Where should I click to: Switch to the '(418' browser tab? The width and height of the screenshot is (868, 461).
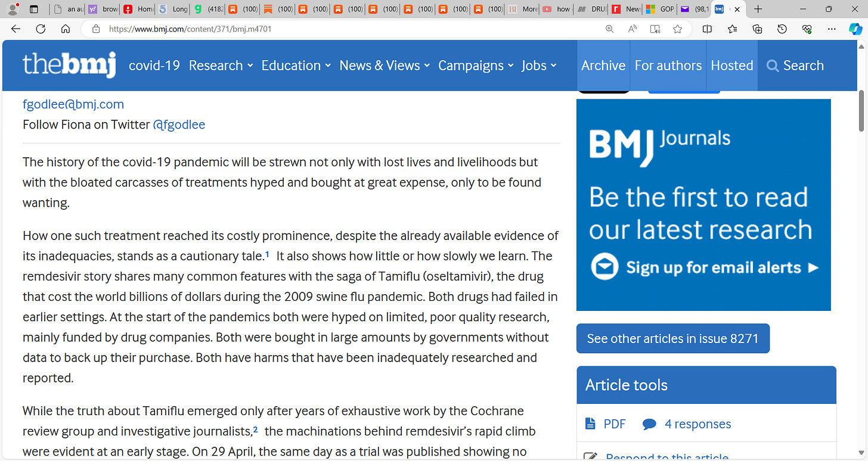(x=207, y=9)
